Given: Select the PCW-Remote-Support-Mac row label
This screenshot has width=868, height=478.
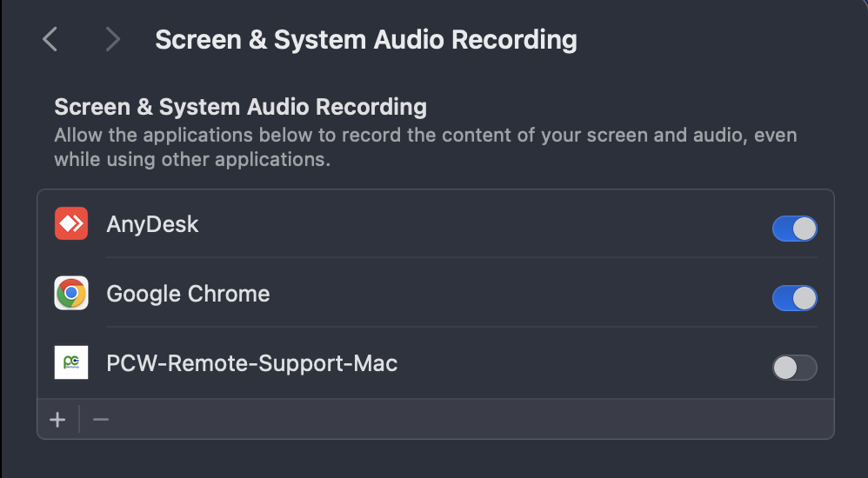Looking at the screenshot, I should (x=252, y=363).
